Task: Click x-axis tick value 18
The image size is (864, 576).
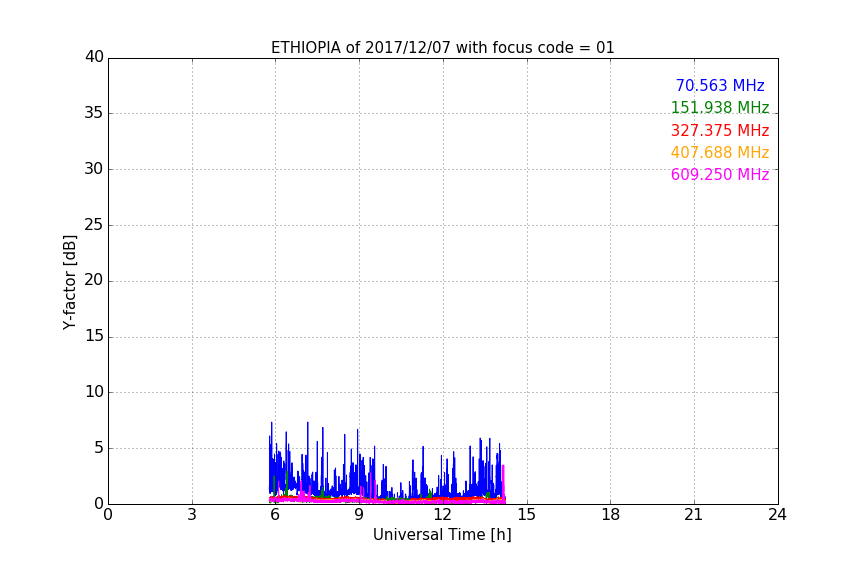Action: coord(611,515)
